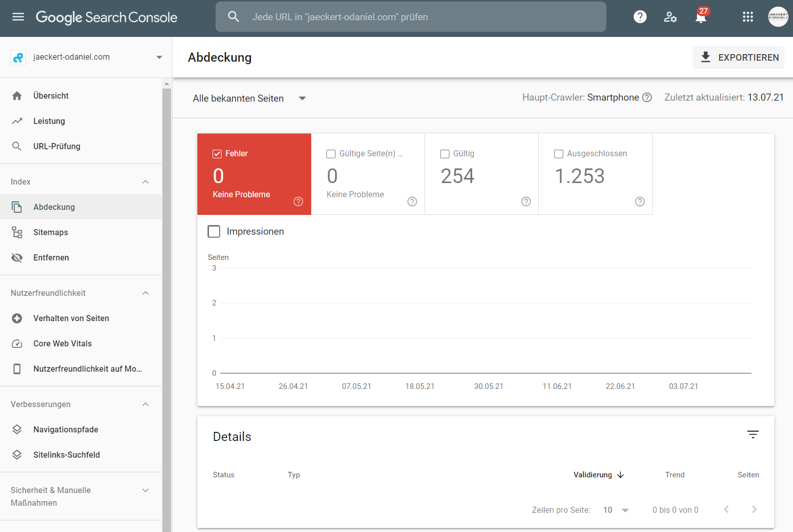The height and width of the screenshot is (532, 793).
Task: Click the URL inspection search field
Action: (411, 17)
